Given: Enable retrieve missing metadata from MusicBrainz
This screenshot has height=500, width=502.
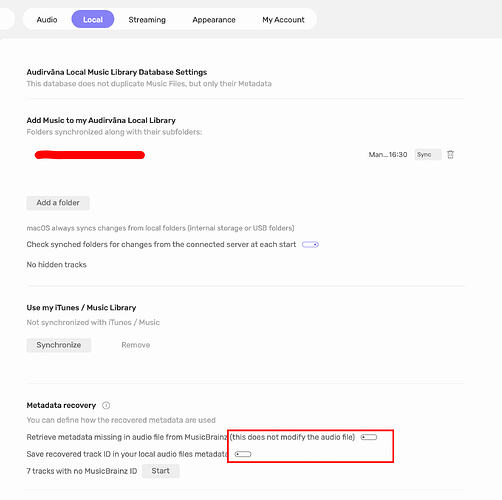Looking at the screenshot, I should pos(369,437).
